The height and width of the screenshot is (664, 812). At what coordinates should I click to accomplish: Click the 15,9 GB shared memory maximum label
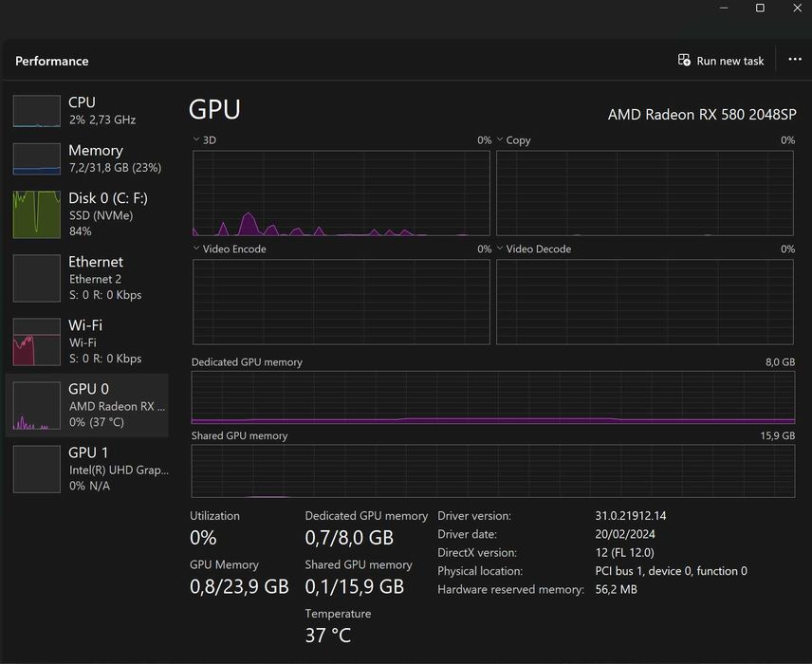[778, 435]
